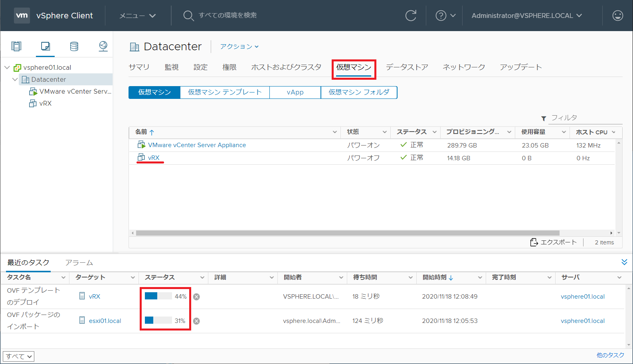This screenshot has height=364, width=633.
Task: Collapse the vsphere01.local tree node
Action: click(7, 67)
